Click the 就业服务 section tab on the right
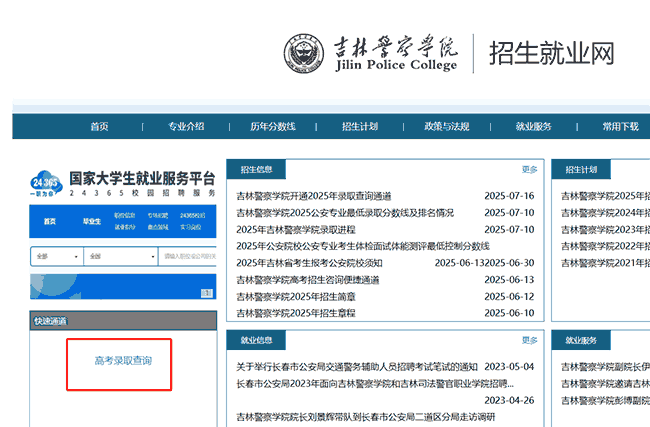Screen dimensions: 650x427 581,340
